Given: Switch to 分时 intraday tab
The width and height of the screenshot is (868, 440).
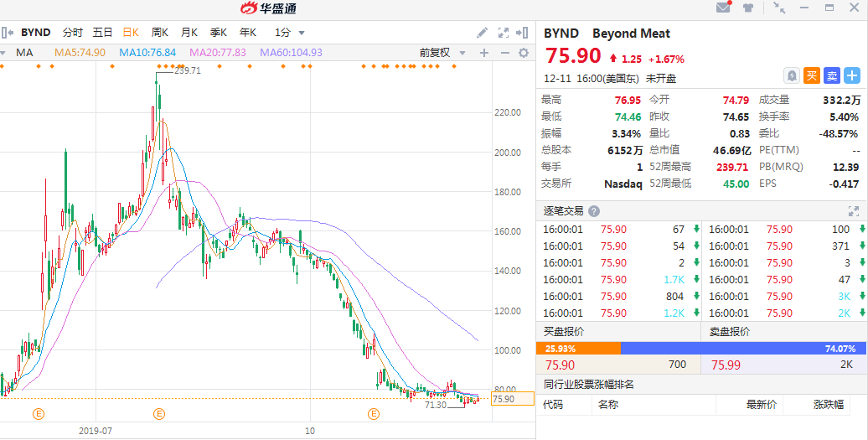Looking at the screenshot, I should tap(73, 33).
